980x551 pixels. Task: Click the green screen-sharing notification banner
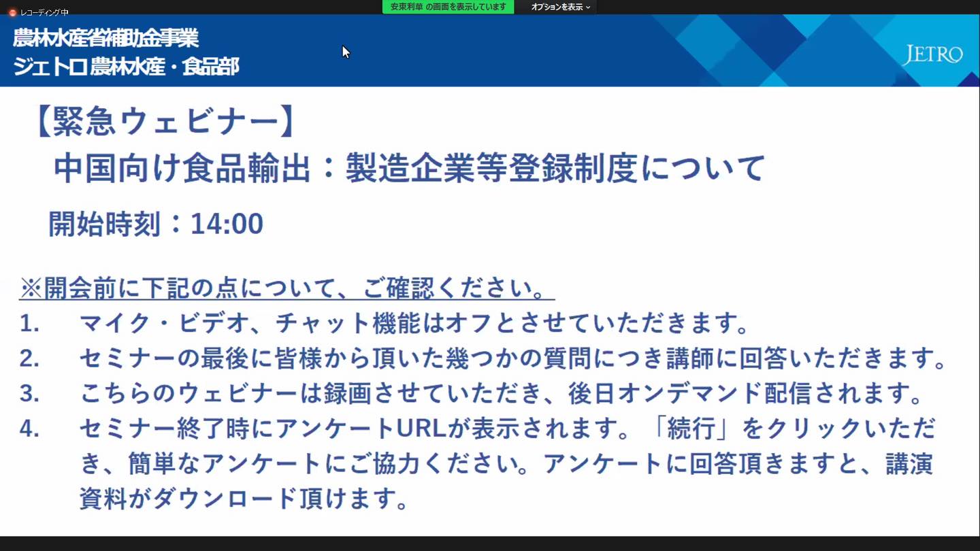pyautogui.click(x=448, y=7)
